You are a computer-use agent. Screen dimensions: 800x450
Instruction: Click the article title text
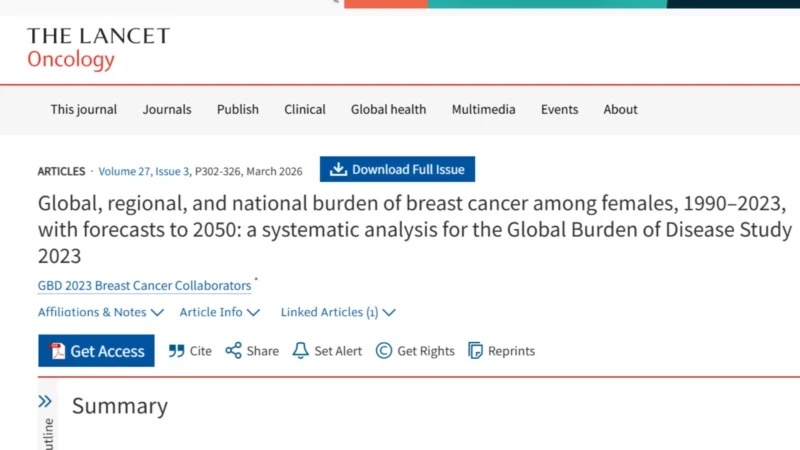coord(415,230)
